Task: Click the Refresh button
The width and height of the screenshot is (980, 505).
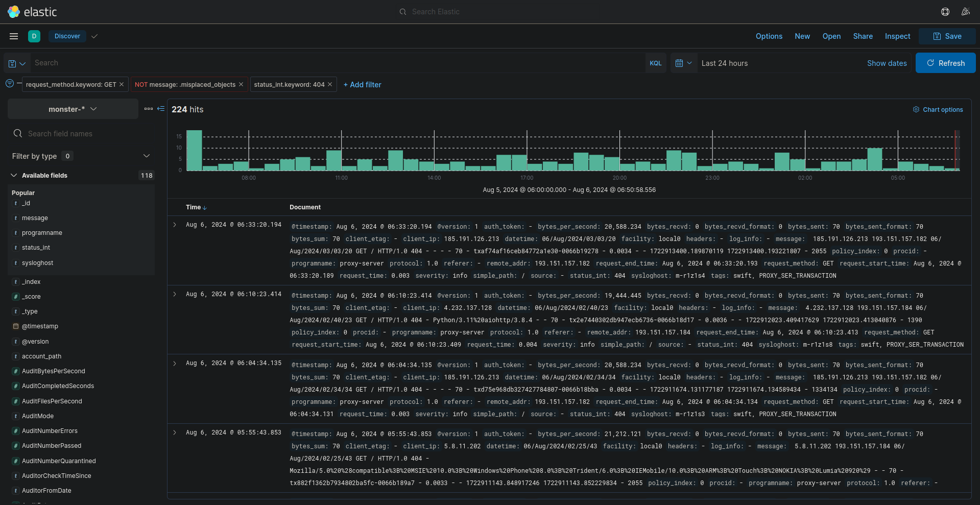Action: 945,63
